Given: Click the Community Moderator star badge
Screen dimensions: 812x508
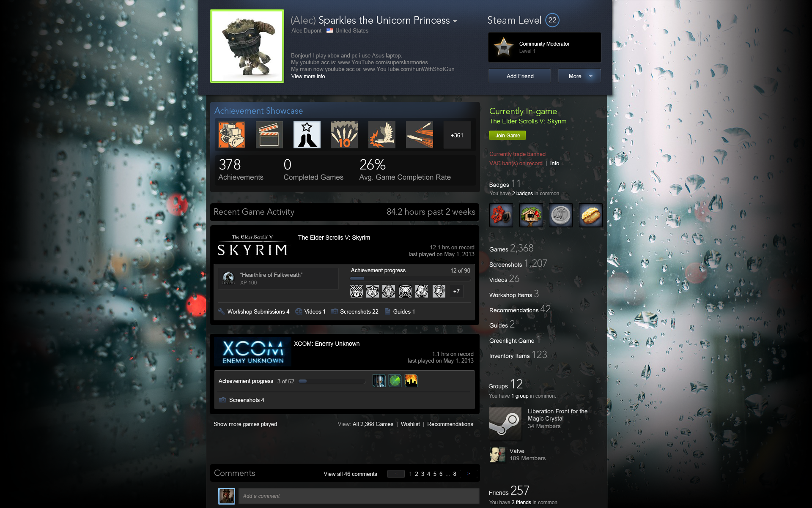Looking at the screenshot, I should point(504,47).
